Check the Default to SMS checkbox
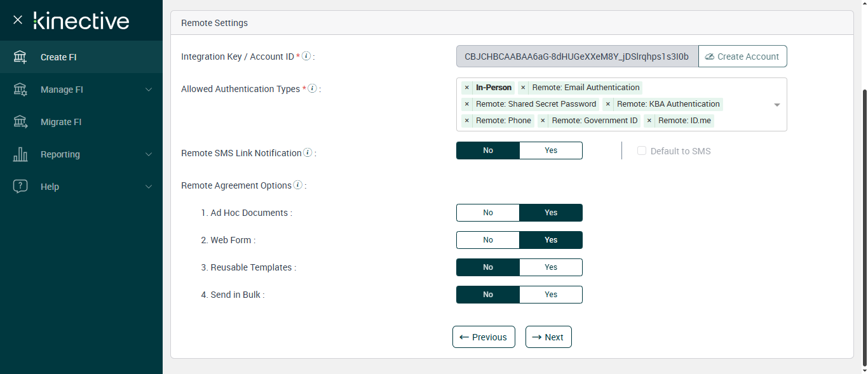 [642, 151]
